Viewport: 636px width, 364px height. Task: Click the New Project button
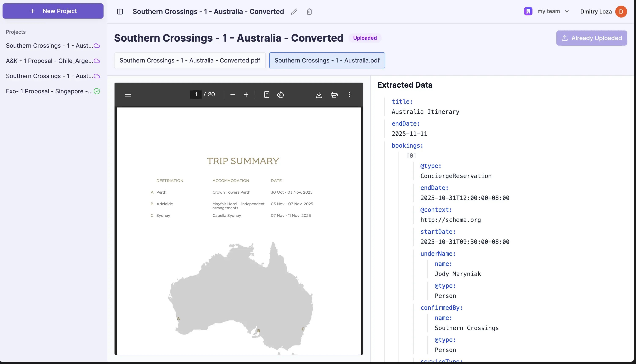tap(53, 11)
